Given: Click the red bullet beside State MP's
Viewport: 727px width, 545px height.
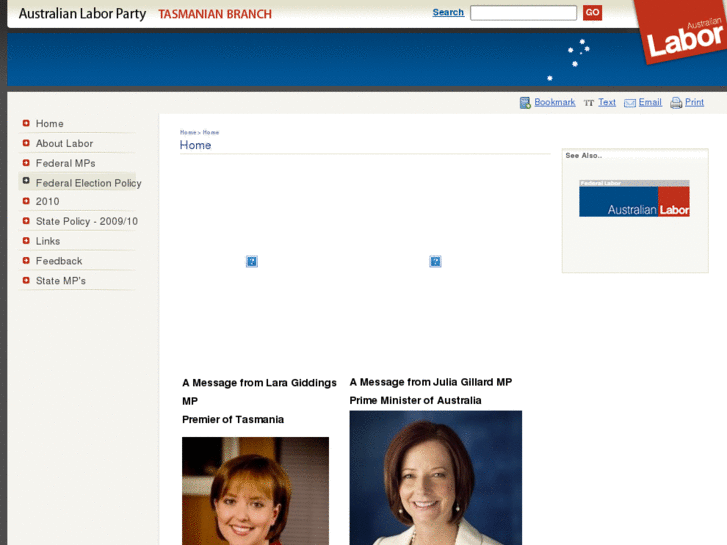Looking at the screenshot, I should pos(26,281).
